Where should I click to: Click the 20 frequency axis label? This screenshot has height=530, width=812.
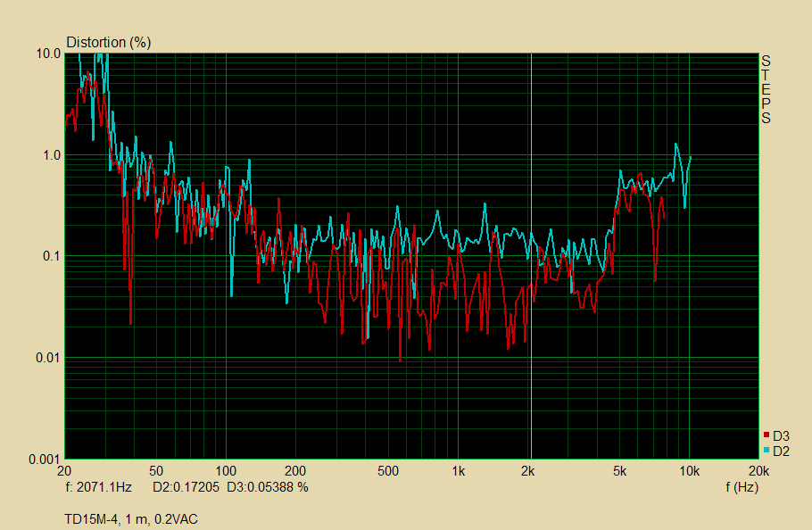click(x=64, y=471)
